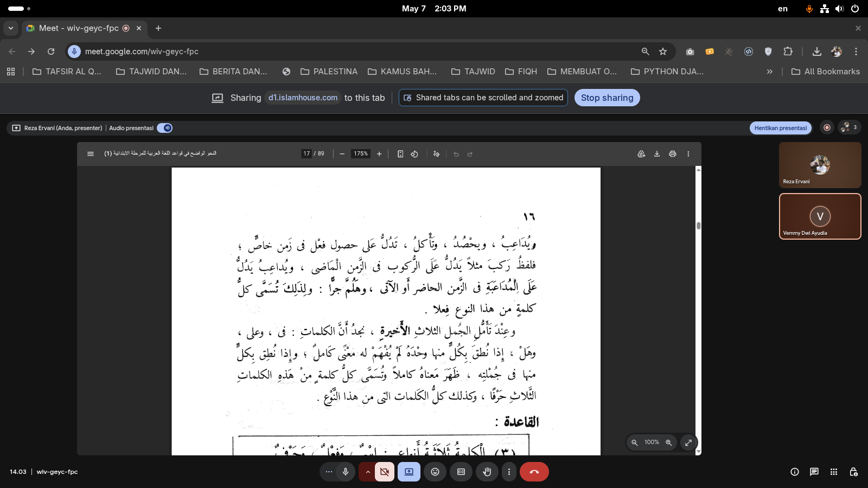Click Hentikan presentasi button

(x=781, y=128)
